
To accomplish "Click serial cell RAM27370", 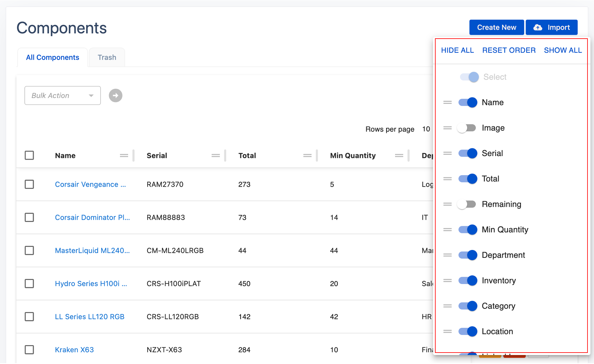I will point(165,184).
